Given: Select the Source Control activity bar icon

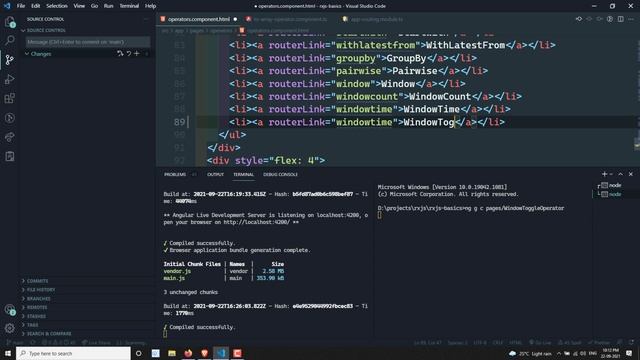Looking at the screenshot, I should click(9, 60).
